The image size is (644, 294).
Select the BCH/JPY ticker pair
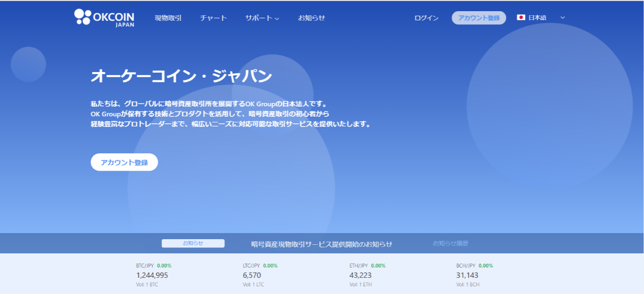465,266
